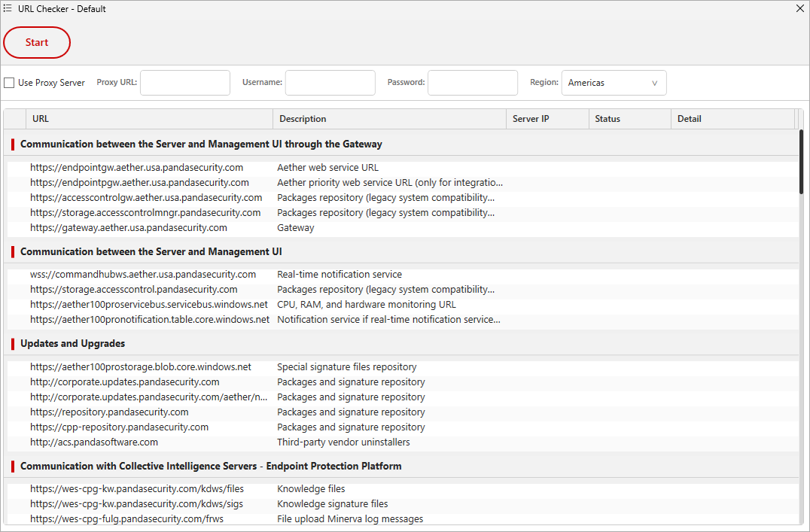Click 'Aether priority web service URL' description
The width and height of the screenshot is (810, 532).
pyautogui.click(x=390, y=182)
